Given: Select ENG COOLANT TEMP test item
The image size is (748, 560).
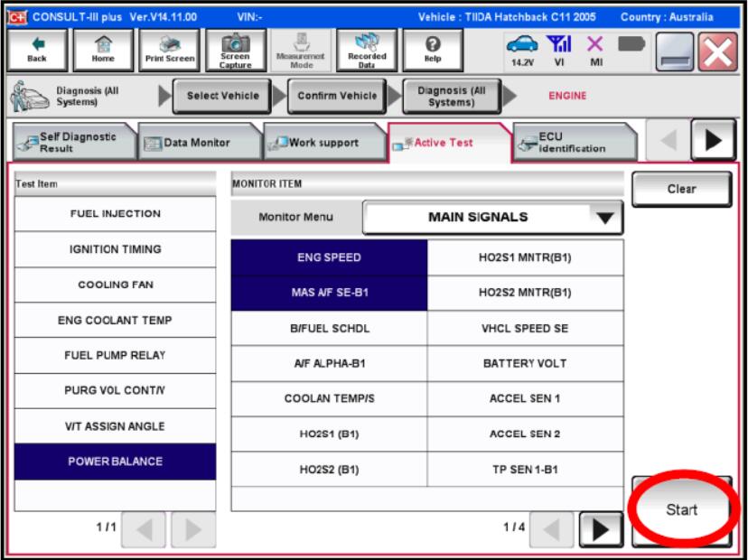Looking at the screenshot, I should [x=115, y=320].
